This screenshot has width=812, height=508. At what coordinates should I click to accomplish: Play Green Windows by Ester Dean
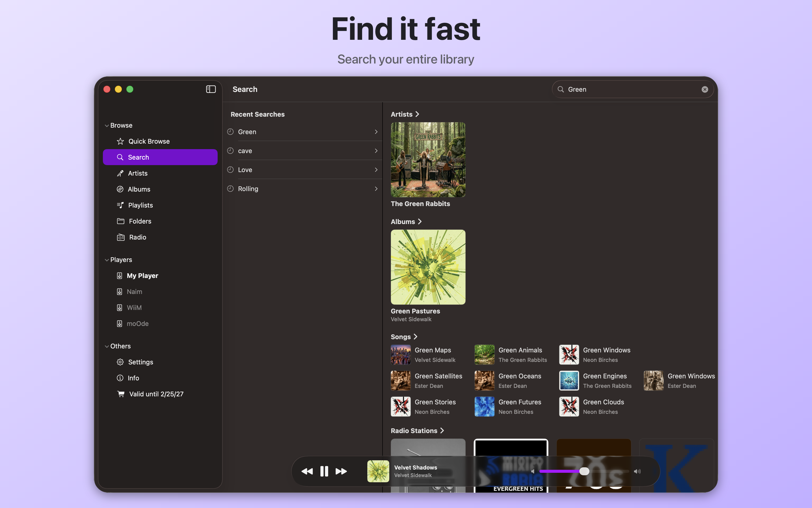(679, 381)
